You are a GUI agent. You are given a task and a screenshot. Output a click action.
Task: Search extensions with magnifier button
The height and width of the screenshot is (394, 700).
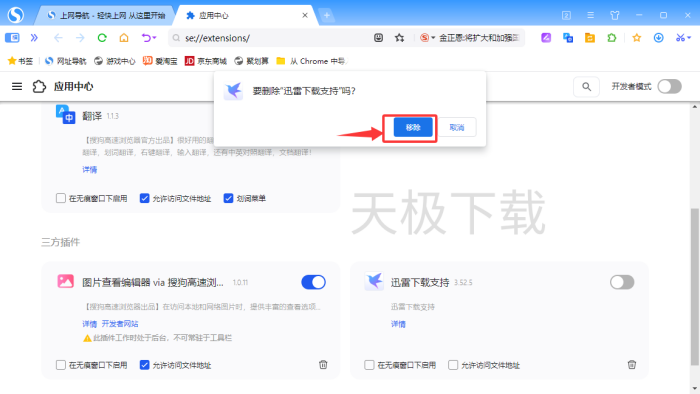click(x=586, y=87)
